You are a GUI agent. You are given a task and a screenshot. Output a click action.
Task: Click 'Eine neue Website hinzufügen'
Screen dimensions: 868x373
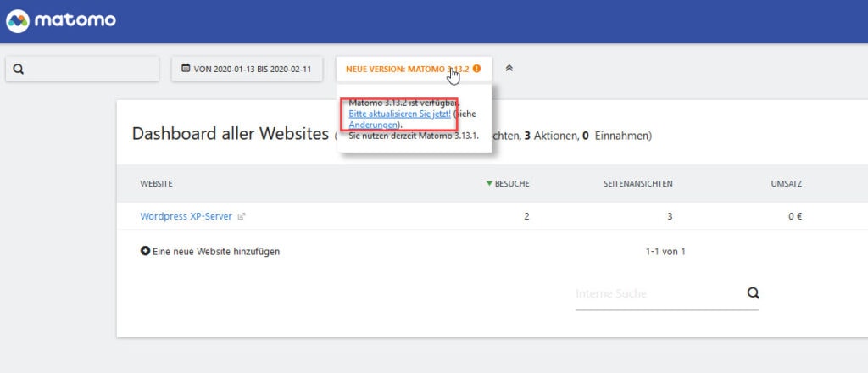point(216,252)
